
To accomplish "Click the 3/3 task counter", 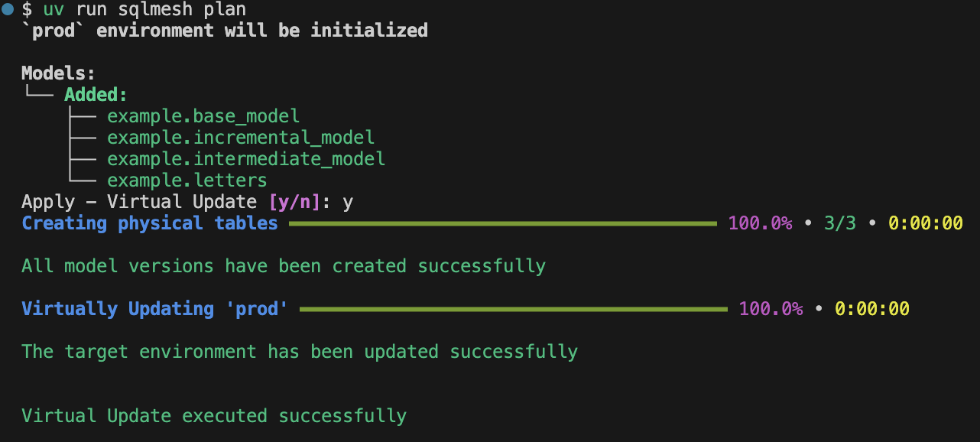I will (x=840, y=223).
